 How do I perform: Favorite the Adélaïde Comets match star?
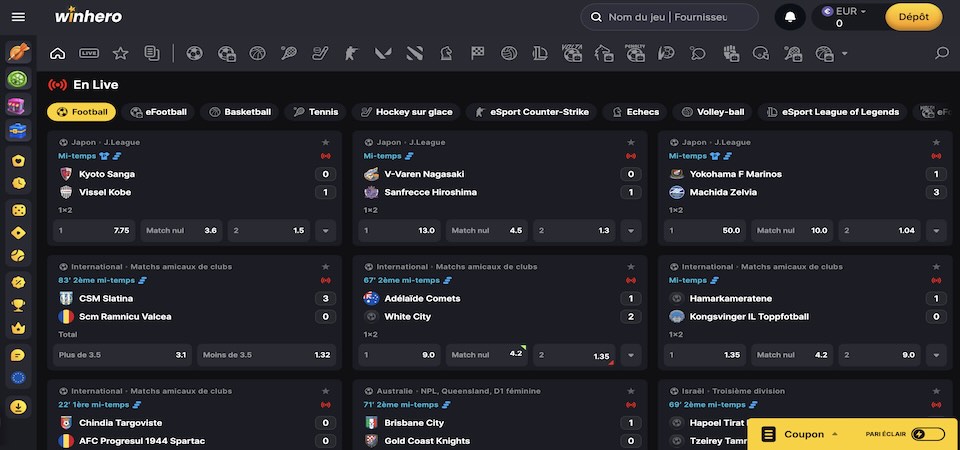point(631,266)
